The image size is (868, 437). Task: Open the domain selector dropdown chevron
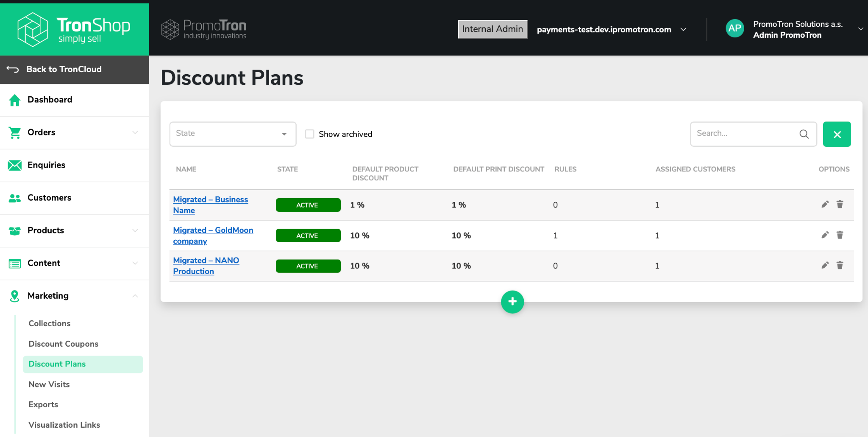tap(683, 29)
